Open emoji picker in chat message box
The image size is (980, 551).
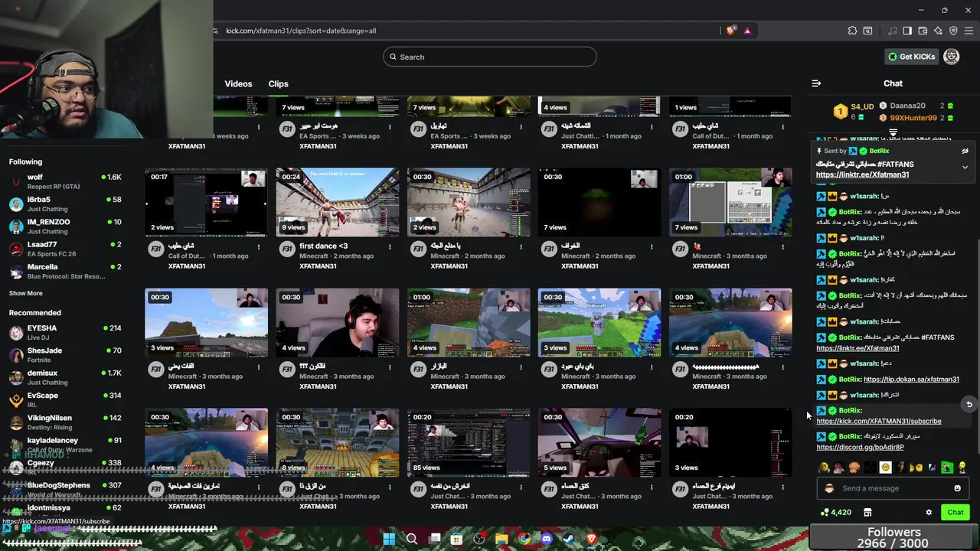(957, 488)
